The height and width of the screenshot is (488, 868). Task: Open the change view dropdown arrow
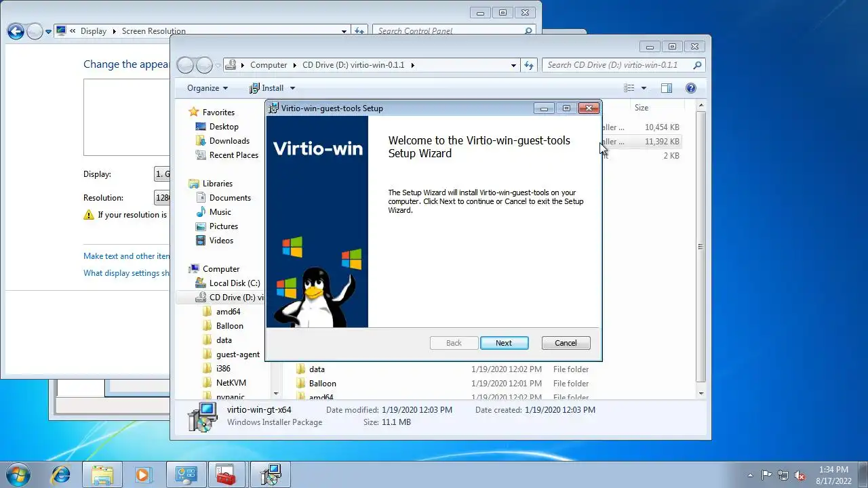pyautogui.click(x=644, y=88)
